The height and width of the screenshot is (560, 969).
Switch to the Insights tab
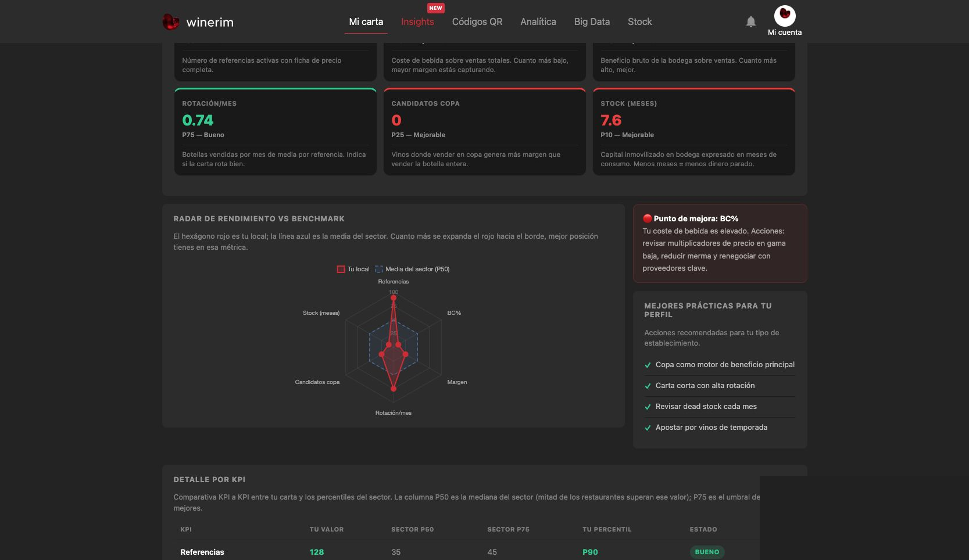click(417, 21)
